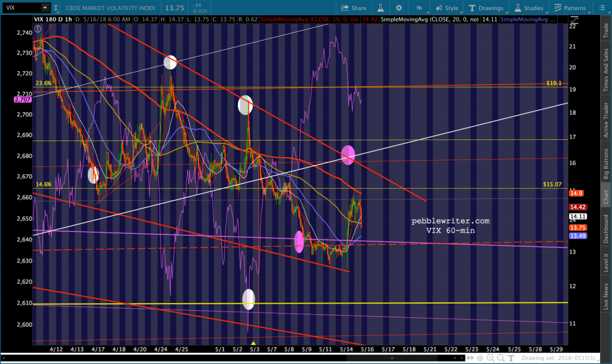Open chart settings gear icon
Image resolution: width=612 pixels, height=364 pixels.
pos(399,8)
